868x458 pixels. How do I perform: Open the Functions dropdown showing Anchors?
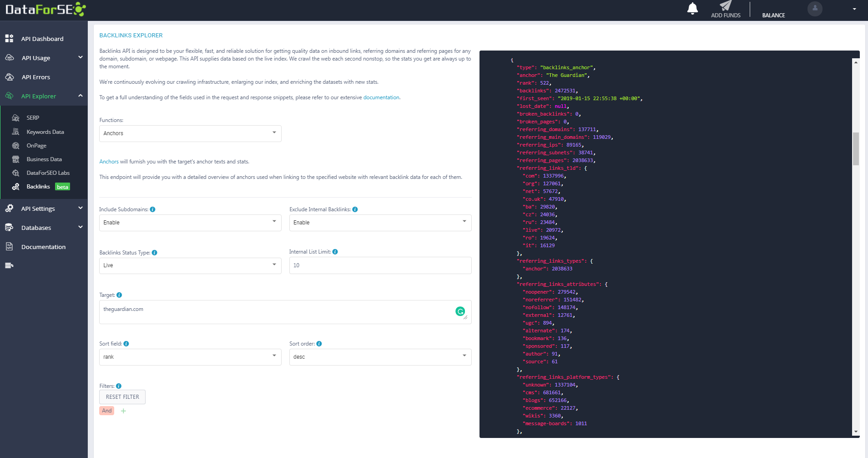(190, 133)
